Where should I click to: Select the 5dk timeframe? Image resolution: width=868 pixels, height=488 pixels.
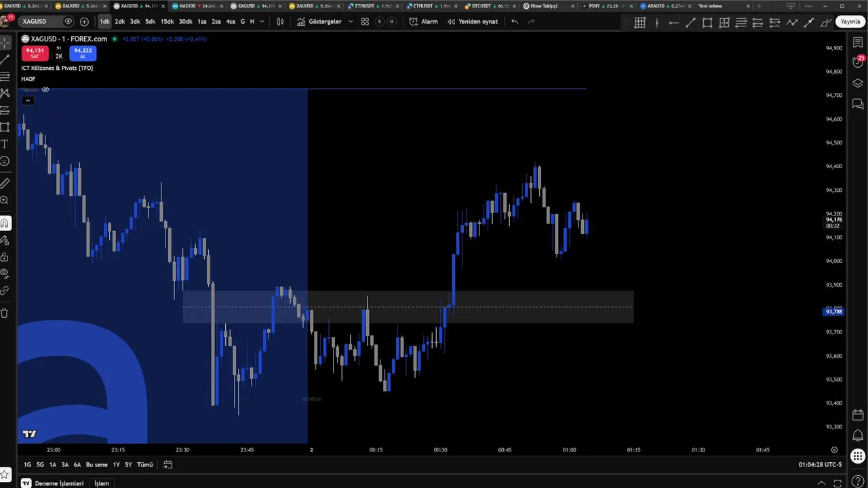click(x=151, y=22)
